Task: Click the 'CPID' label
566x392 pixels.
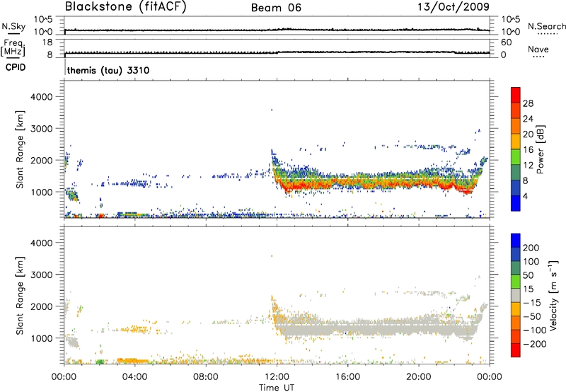Action: point(16,67)
